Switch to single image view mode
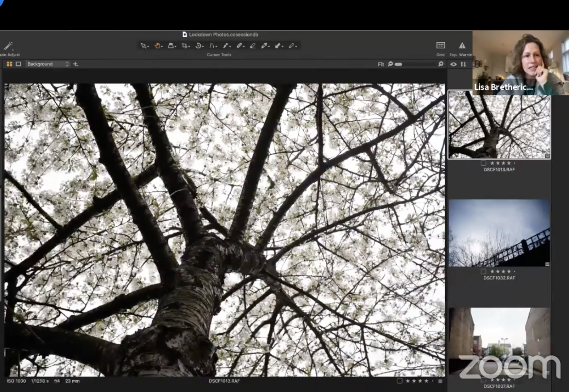The image size is (569, 392). [x=18, y=64]
